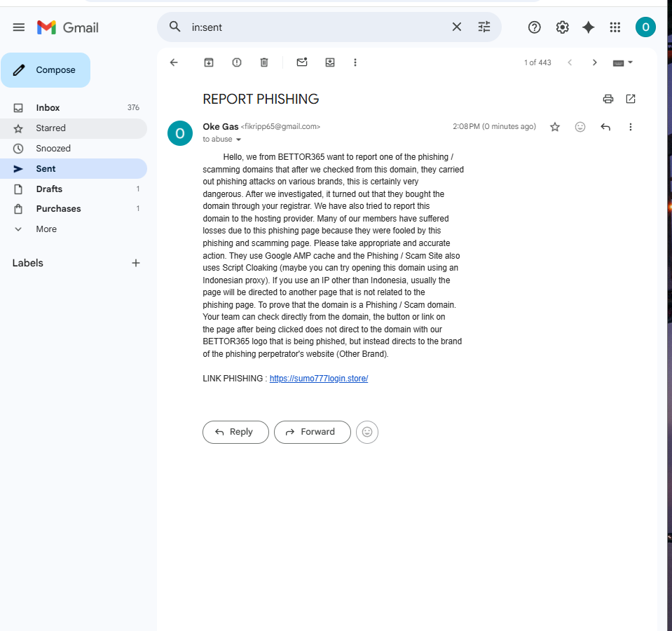The height and width of the screenshot is (631, 672).
Task: Open toolbar more options menu
Action: (x=355, y=62)
